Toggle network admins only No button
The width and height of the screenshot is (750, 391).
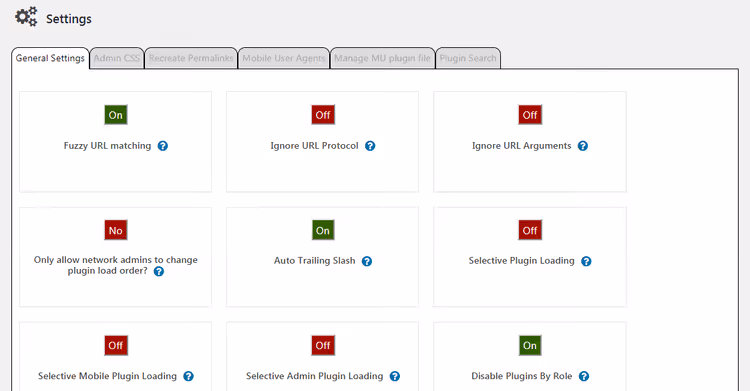[x=116, y=230]
